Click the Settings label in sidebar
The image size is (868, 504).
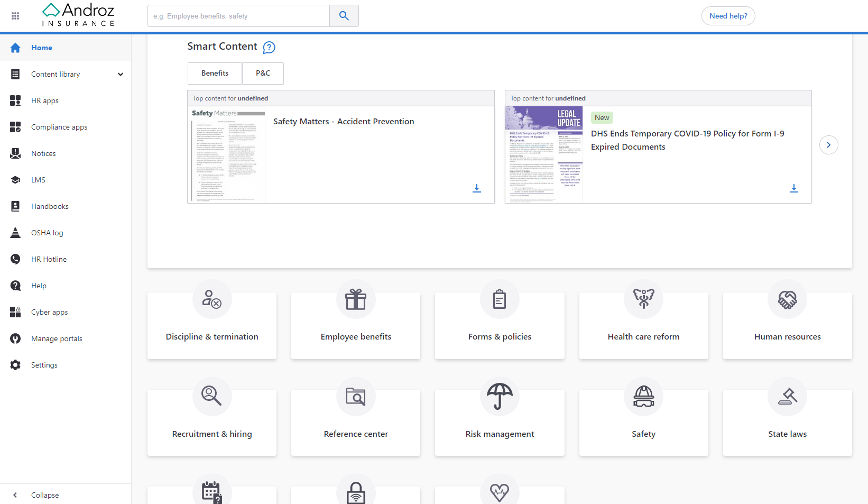coord(44,365)
